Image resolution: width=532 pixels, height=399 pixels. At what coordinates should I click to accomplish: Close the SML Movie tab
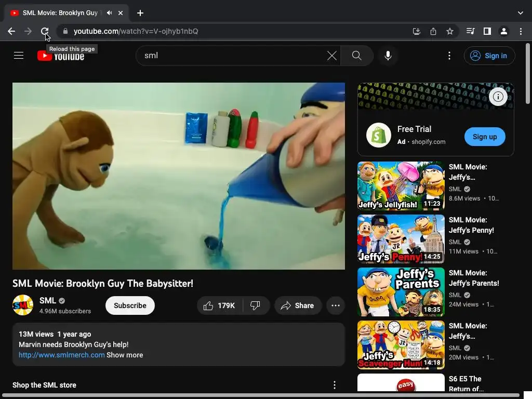point(121,13)
